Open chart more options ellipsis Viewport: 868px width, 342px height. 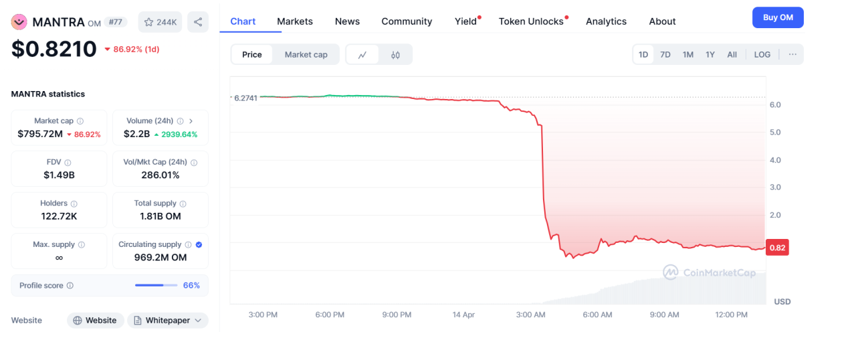[792, 54]
